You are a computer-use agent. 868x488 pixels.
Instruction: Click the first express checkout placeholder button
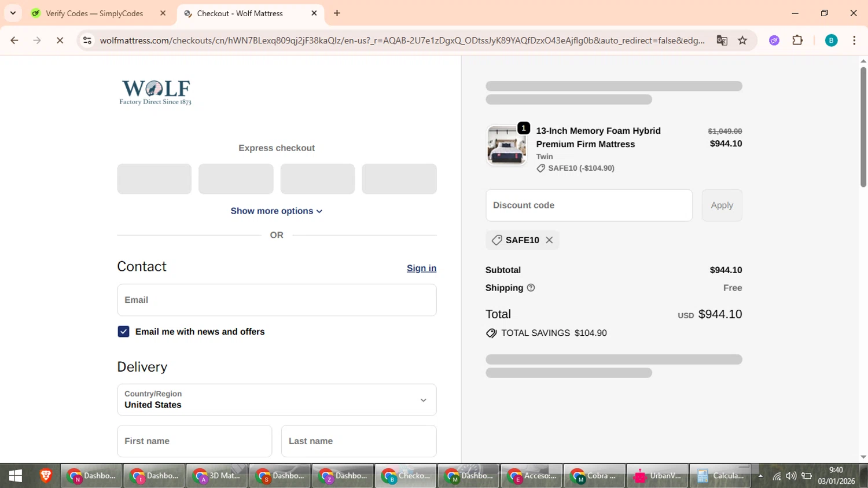155,179
